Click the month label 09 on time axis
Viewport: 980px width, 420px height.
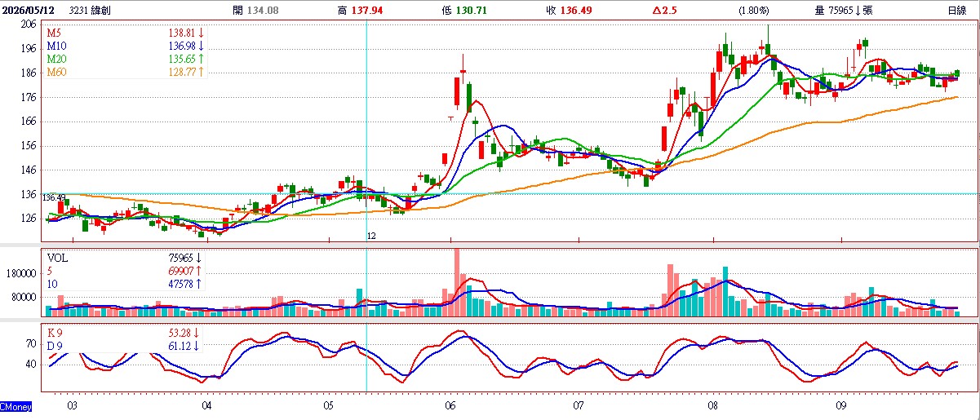coord(841,405)
